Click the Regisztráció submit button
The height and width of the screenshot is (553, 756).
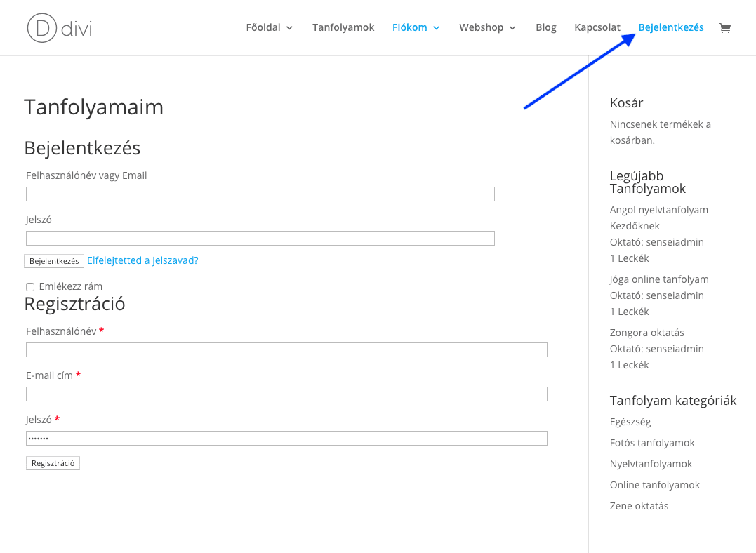(x=53, y=463)
